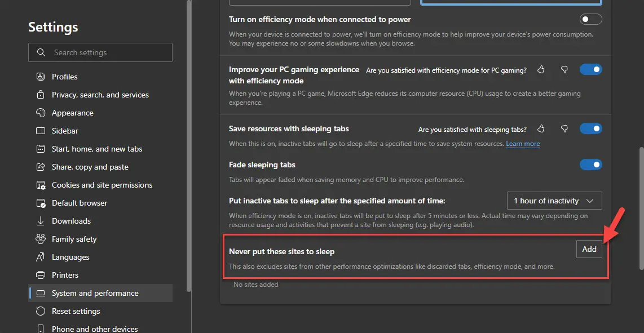
Task: Open the Learn more link about sleeping tabs
Action: pyautogui.click(x=523, y=144)
